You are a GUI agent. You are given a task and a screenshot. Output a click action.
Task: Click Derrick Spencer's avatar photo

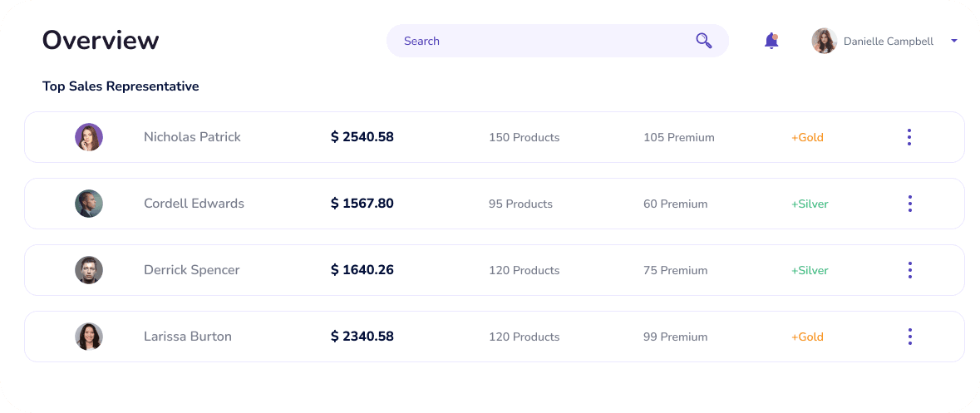coord(89,270)
